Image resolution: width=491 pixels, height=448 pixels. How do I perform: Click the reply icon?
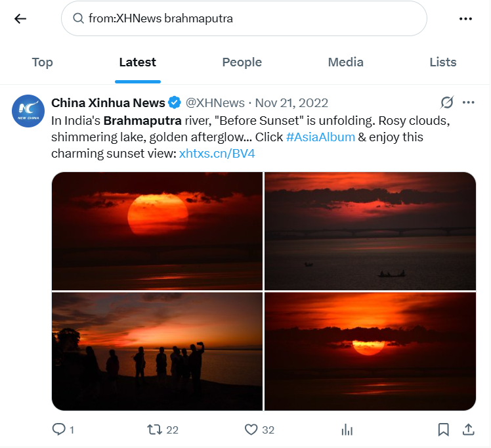(59, 430)
